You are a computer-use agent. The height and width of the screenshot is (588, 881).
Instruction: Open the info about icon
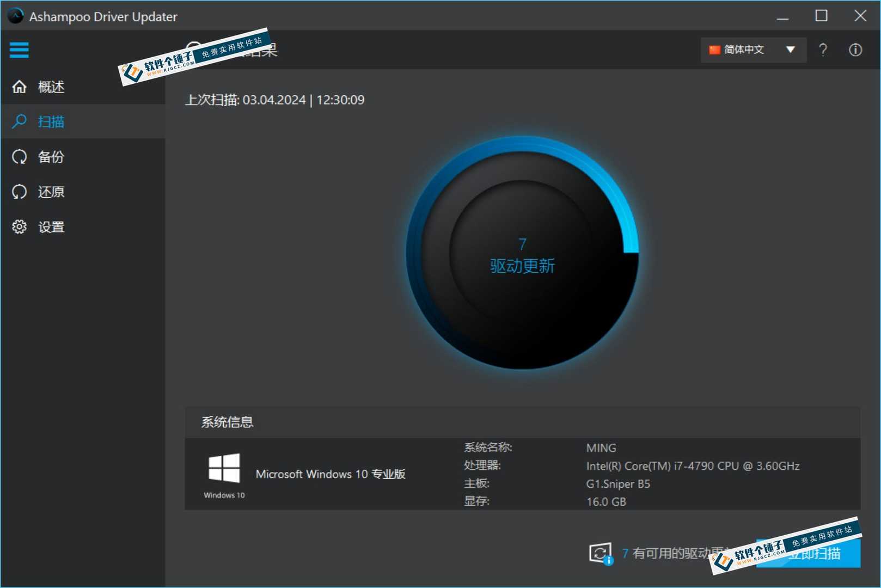tap(855, 50)
